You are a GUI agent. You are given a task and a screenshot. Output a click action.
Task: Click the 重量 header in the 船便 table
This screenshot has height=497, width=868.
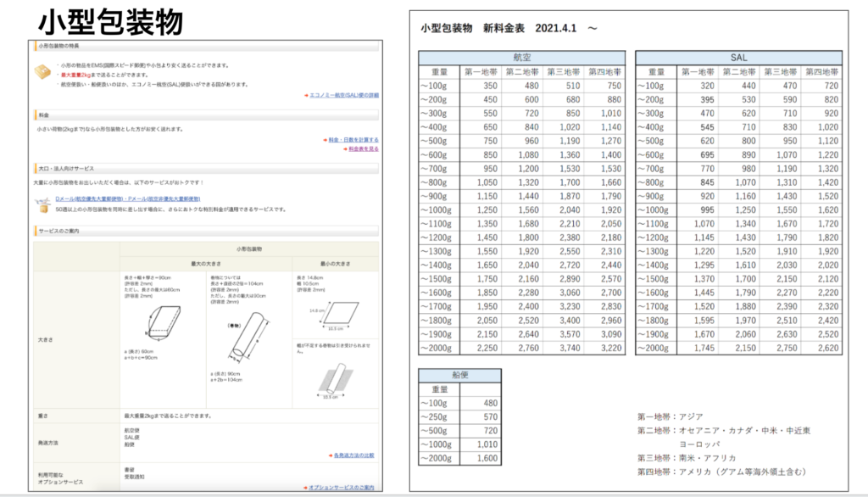coord(440,389)
